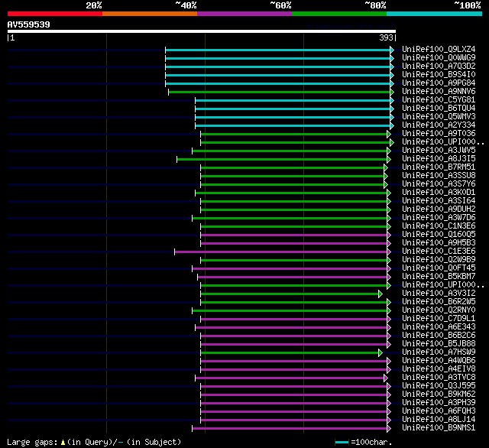Select the UniRef100_Q3J595 entry
Screen dimensions: 489x448
pos(439,386)
